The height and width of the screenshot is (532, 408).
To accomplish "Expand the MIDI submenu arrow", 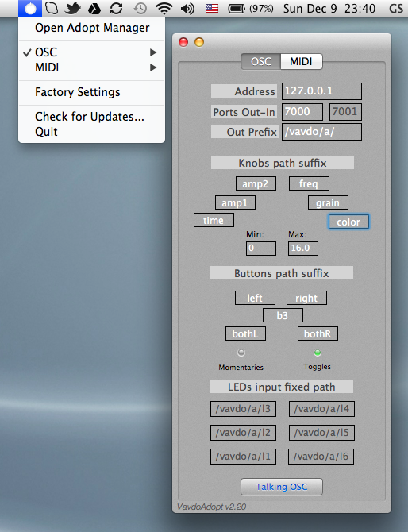I will coord(153,67).
